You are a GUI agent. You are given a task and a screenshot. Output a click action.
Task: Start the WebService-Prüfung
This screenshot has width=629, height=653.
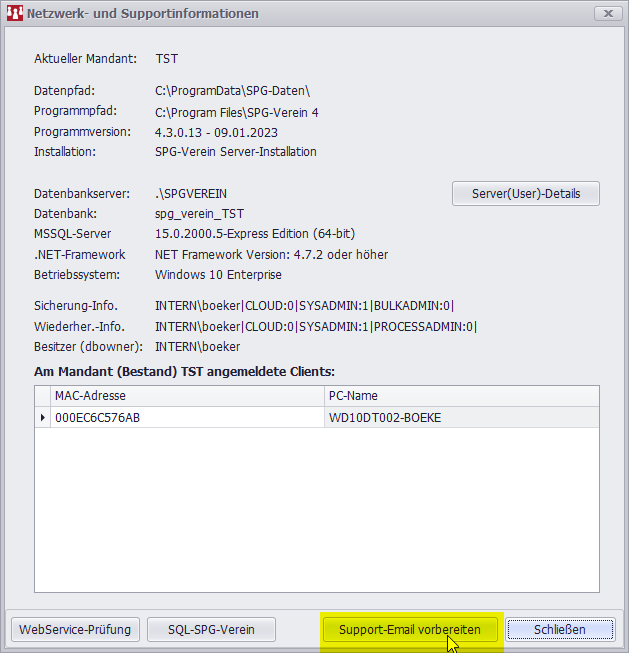(x=75, y=629)
